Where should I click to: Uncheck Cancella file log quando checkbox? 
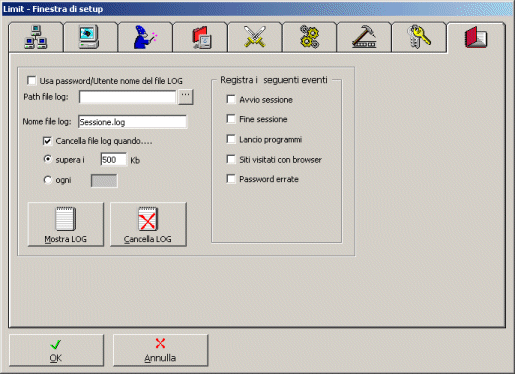pos(47,141)
